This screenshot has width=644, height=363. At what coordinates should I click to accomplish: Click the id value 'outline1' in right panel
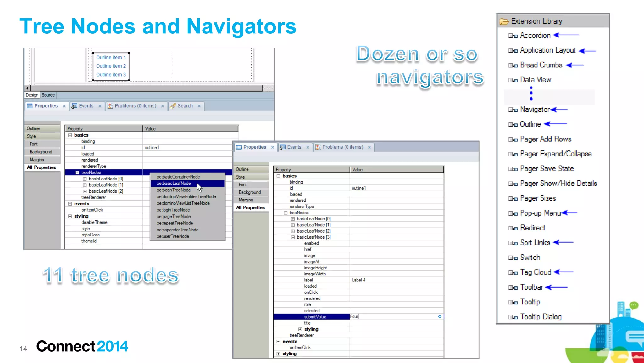coord(397,188)
